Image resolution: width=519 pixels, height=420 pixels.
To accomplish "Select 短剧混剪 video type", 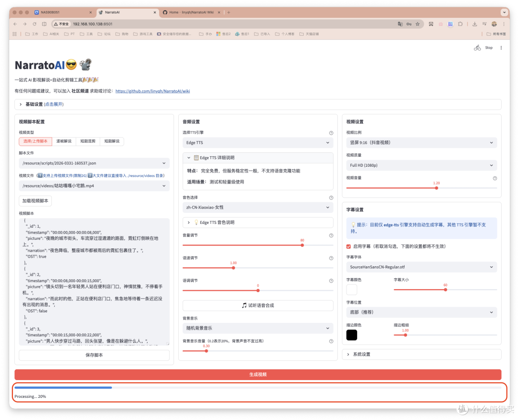I will click(88, 141).
